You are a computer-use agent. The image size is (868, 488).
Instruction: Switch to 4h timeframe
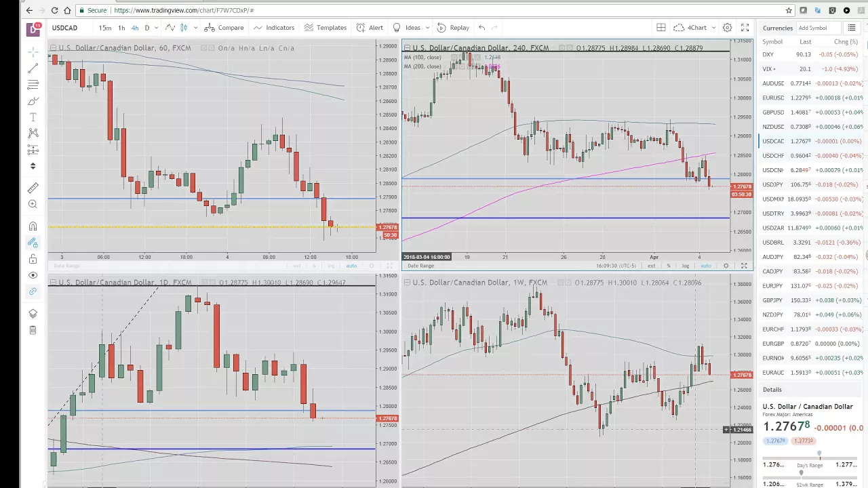coord(134,28)
